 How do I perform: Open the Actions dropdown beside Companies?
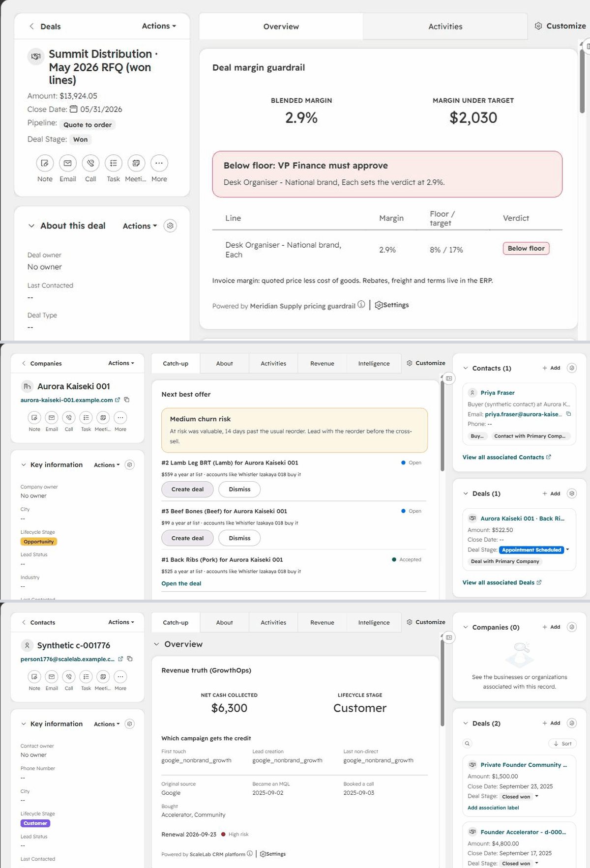tap(121, 363)
